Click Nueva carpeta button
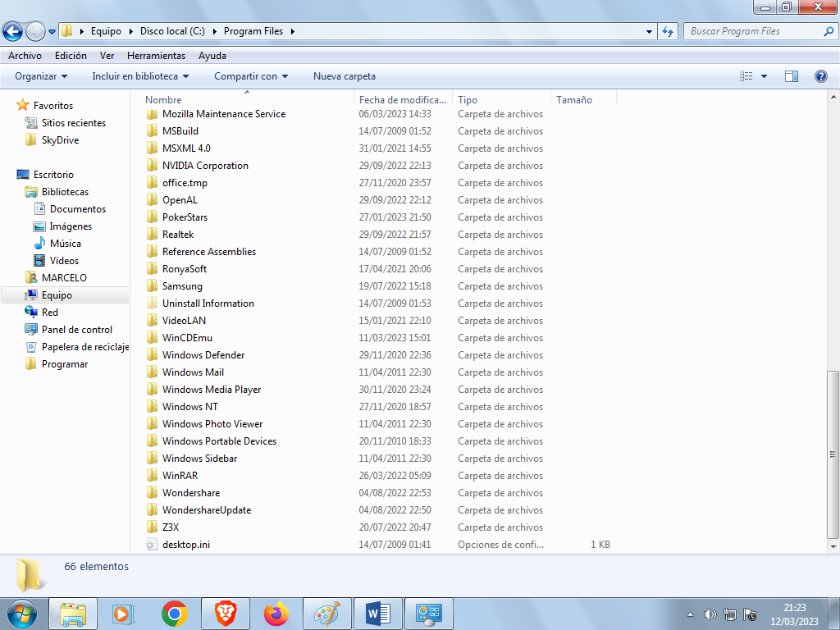Screen dimensions: 840x630 click(345, 76)
